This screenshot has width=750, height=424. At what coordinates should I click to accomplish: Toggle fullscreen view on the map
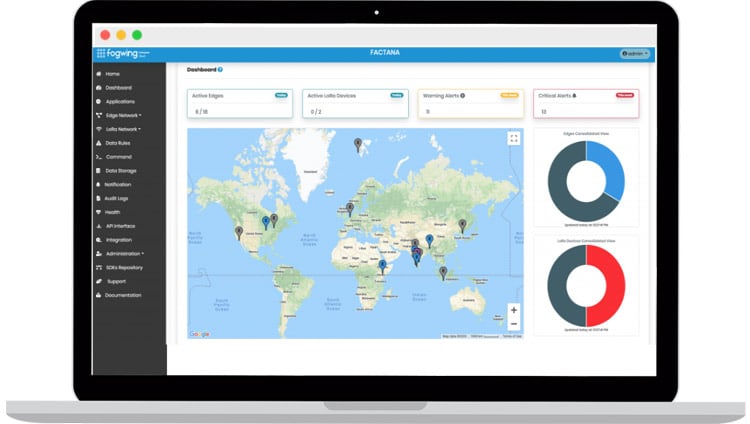(x=513, y=139)
